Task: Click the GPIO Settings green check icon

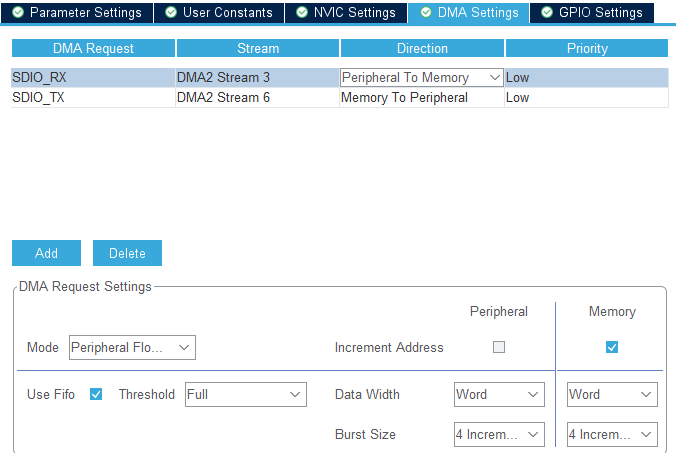Action: coord(548,13)
